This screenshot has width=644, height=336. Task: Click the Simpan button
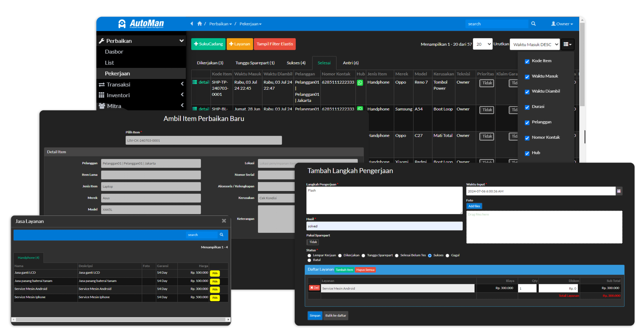pos(315,315)
